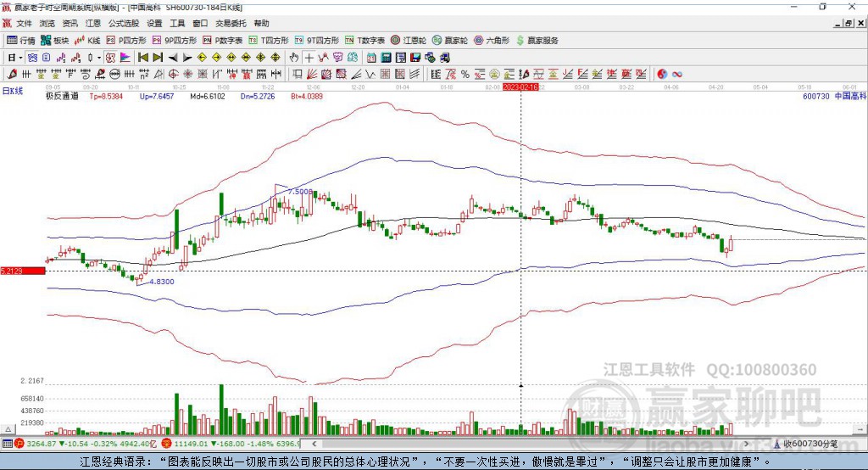This screenshot has height=470, width=868.
Task: Open the T四方形 tool
Action: 269,41
